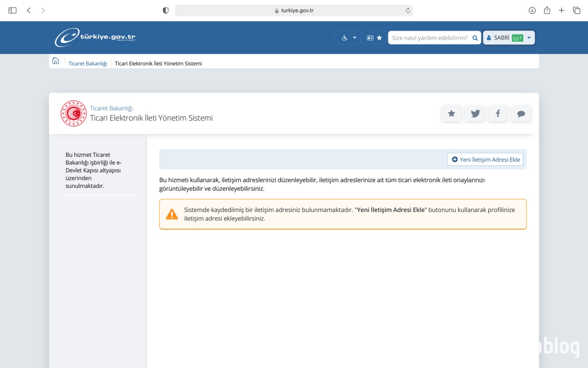This screenshot has width=588, height=368.
Task: Open a new tab with the plus icon
Action: [x=561, y=10]
